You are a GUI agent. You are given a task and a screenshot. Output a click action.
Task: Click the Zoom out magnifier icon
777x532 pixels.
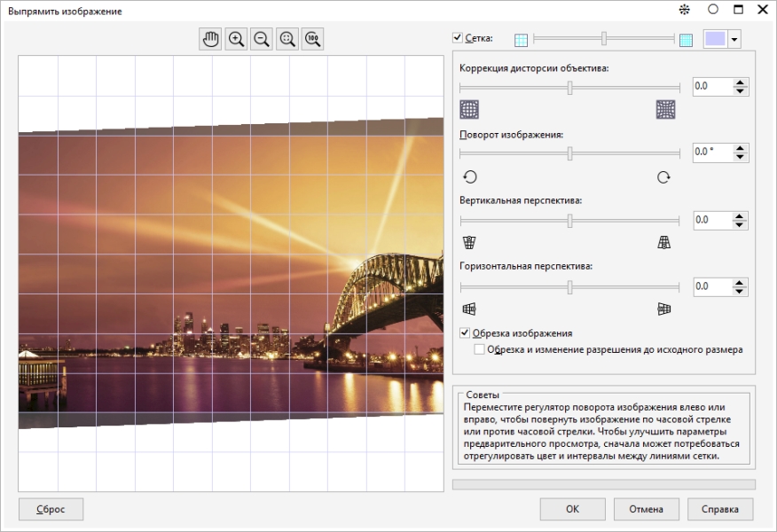pyautogui.click(x=262, y=39)
